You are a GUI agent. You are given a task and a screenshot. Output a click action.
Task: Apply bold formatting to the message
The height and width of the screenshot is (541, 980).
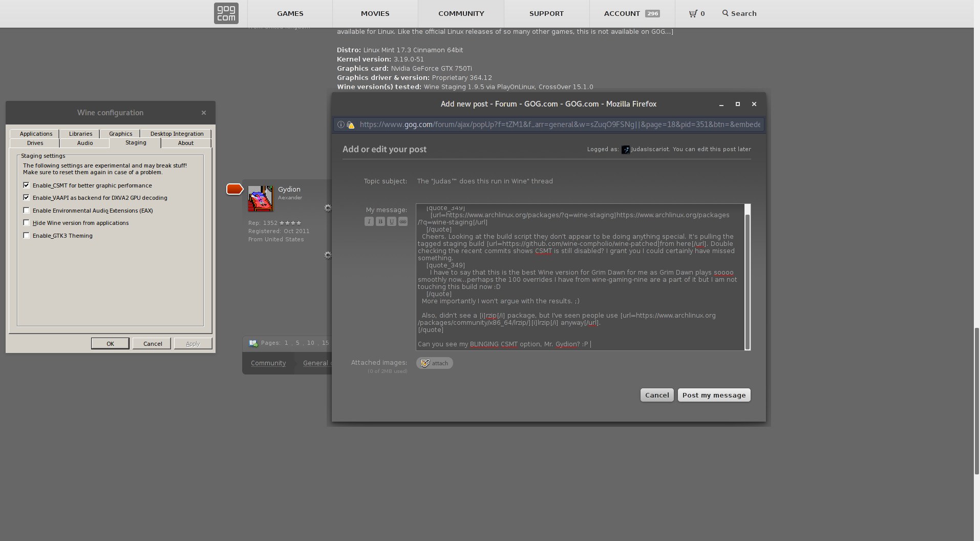(380, 221)
